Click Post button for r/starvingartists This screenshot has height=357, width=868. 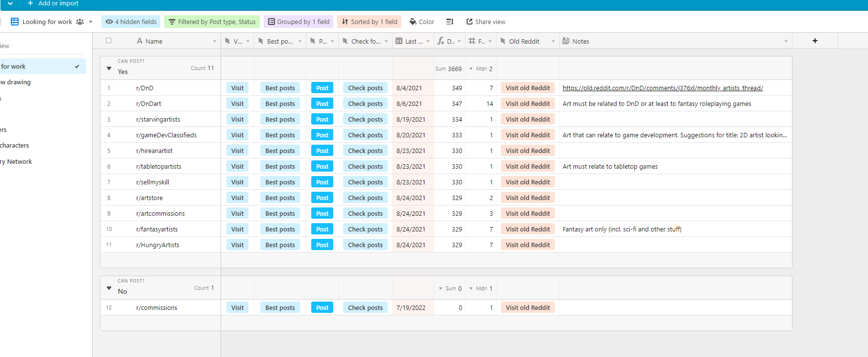click(322, 119)
